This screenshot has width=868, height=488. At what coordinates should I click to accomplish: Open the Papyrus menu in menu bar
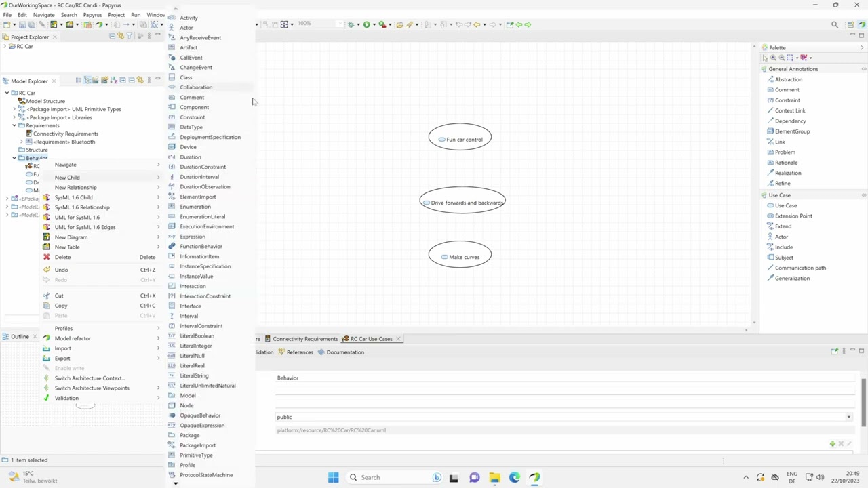[92, 15]
